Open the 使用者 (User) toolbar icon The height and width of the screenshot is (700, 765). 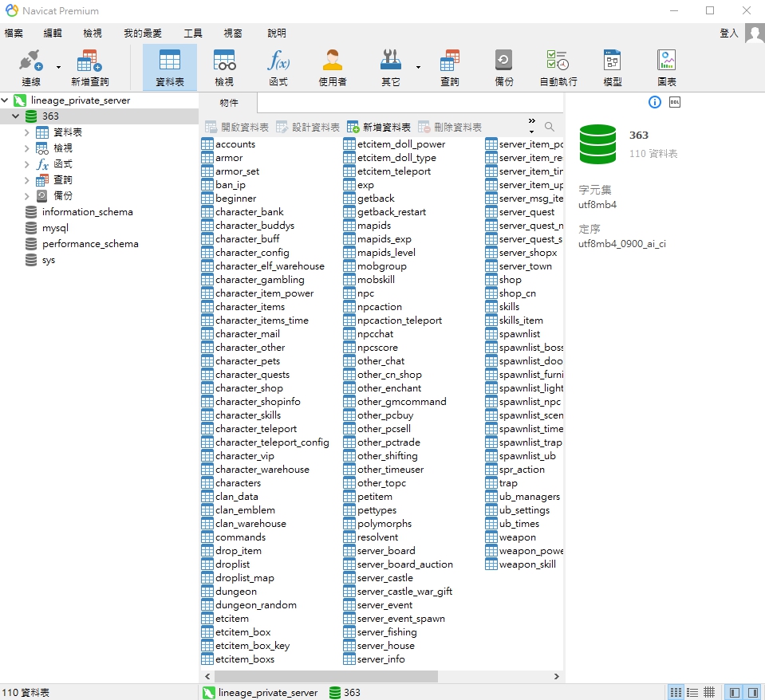tap(333, 67)
